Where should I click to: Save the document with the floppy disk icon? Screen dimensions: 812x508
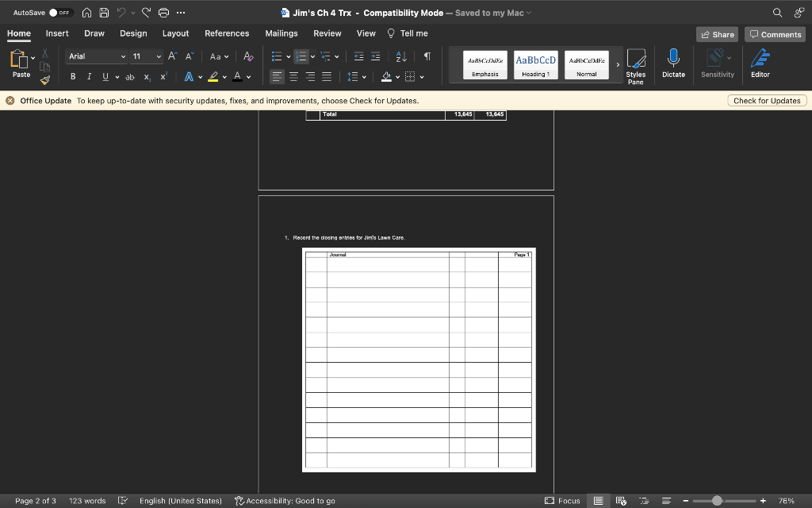104,13
